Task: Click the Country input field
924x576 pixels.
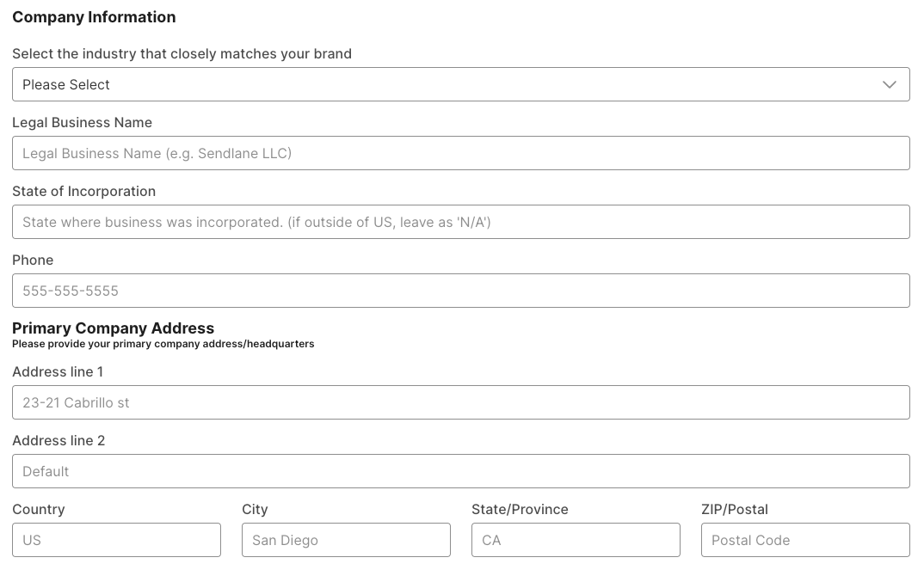Action: pos(116,540)
